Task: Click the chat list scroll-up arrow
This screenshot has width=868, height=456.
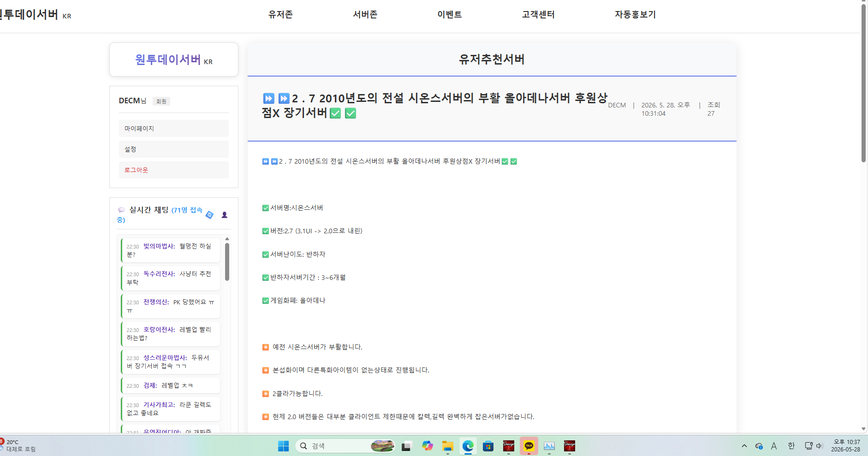Action: pyautogui.click(x=227, y=239)
